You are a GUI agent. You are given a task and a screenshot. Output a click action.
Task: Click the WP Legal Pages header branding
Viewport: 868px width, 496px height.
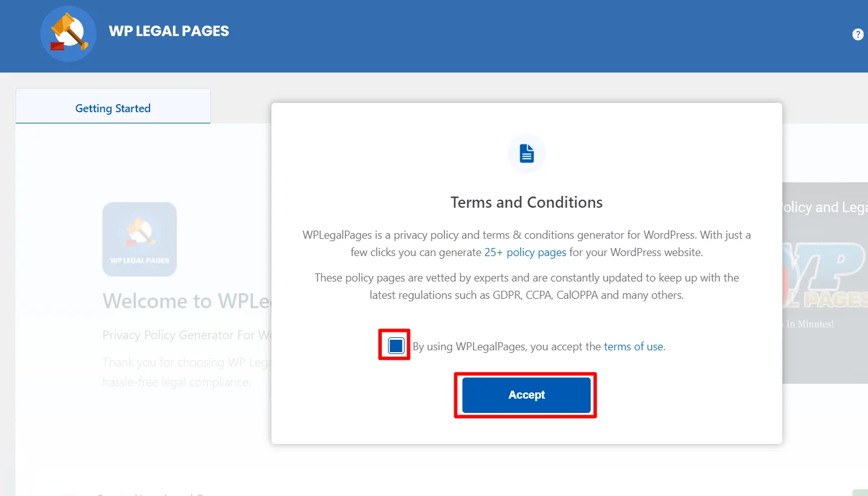pyautogui.click(x=169, y=30)
